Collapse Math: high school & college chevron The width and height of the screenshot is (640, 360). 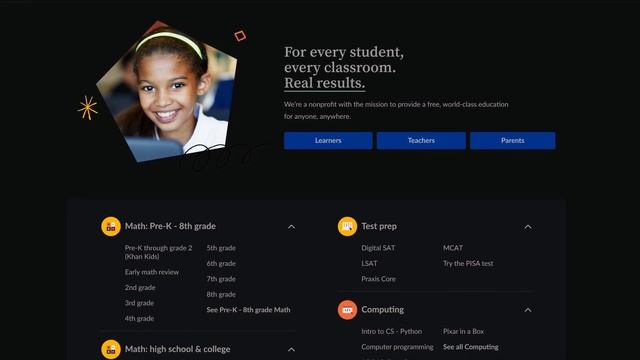click(x=291, y=349)
